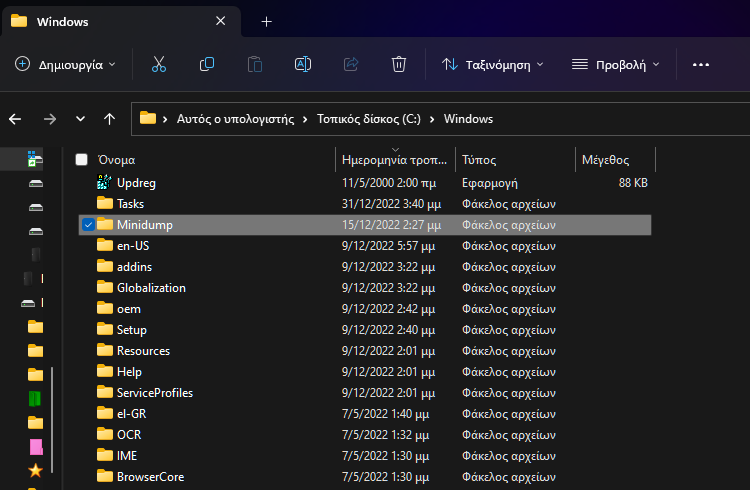Click the Paste clipboard icon
This screenshot has width=750, height=490.
[x=254, y=64]
